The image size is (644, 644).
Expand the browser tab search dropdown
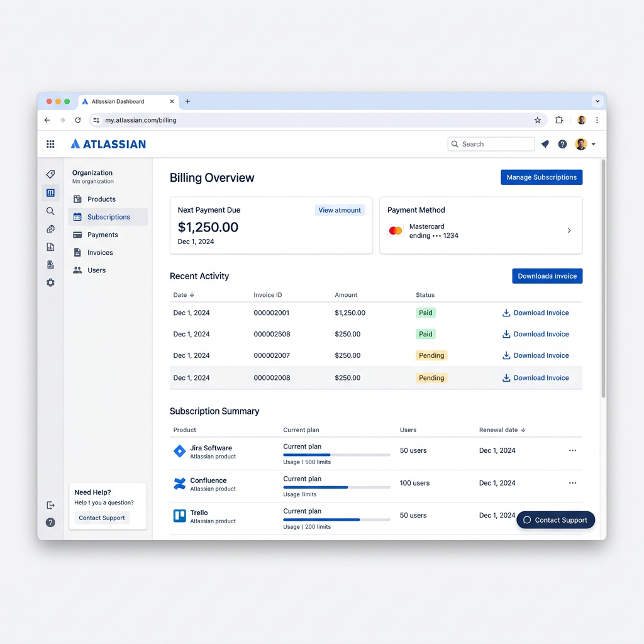tap(597, 101)
